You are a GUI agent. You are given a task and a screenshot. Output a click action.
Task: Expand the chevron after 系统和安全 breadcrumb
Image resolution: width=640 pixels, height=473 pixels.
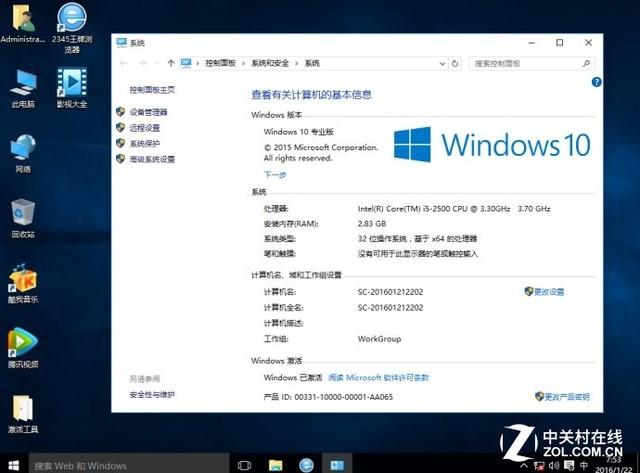(297, 63)
